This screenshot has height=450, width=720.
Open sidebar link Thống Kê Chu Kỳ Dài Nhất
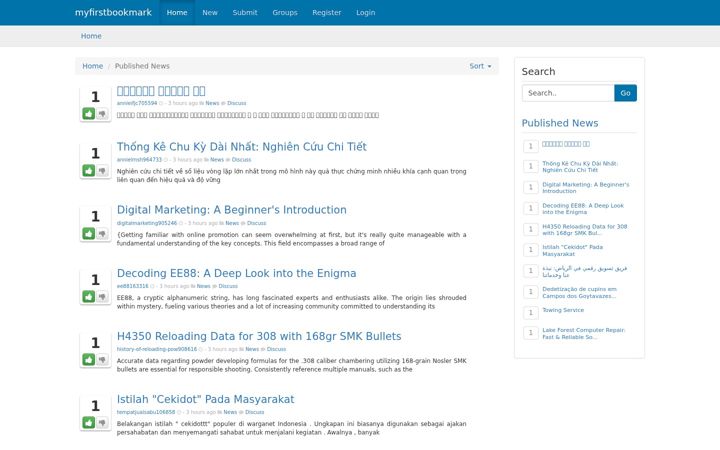point(580,167)
